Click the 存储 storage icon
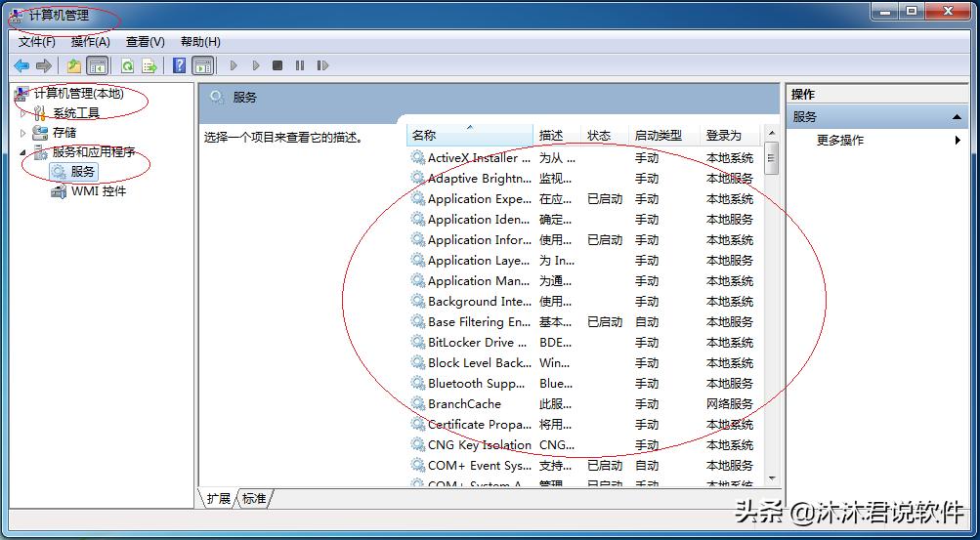 40,133
